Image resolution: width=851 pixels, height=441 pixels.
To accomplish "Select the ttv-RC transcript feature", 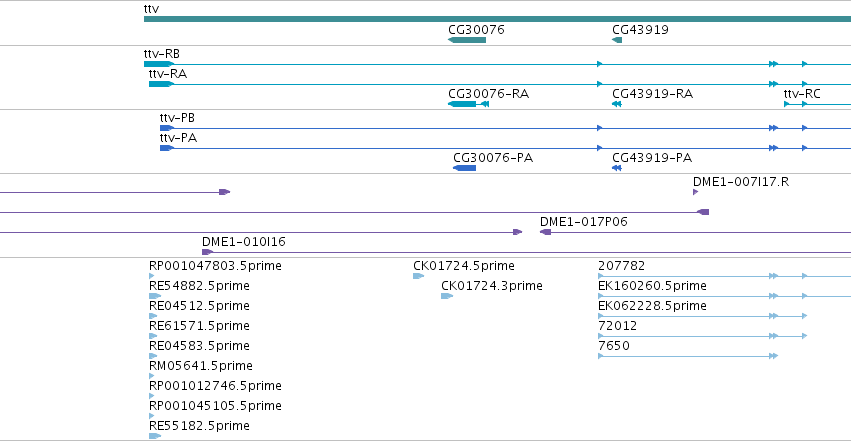I will click(x=817, y=104).
